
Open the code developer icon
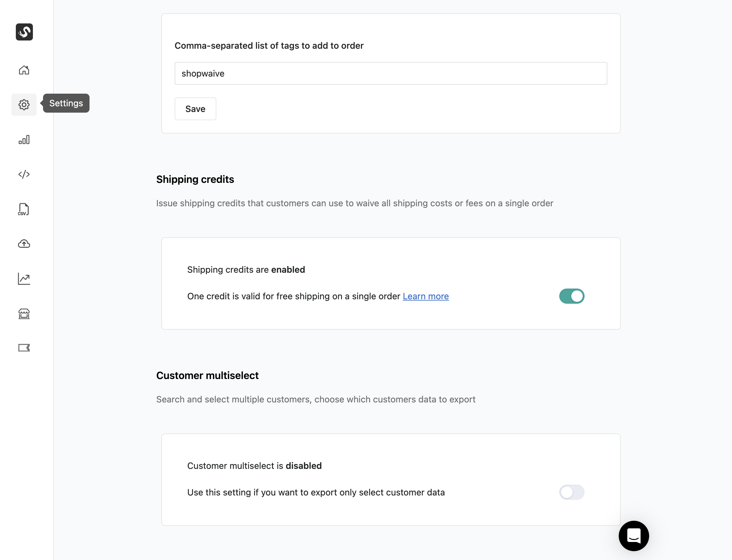pos(24,174)
